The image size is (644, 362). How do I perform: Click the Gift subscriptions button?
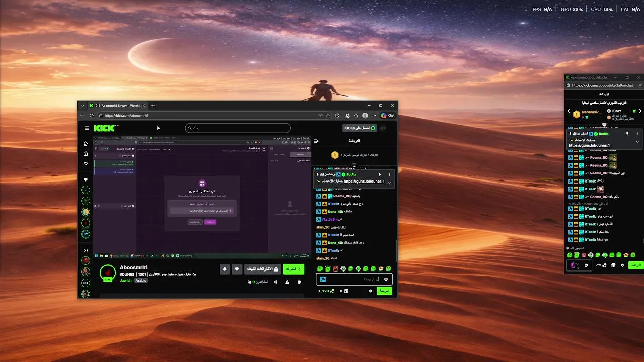[262, 269]
